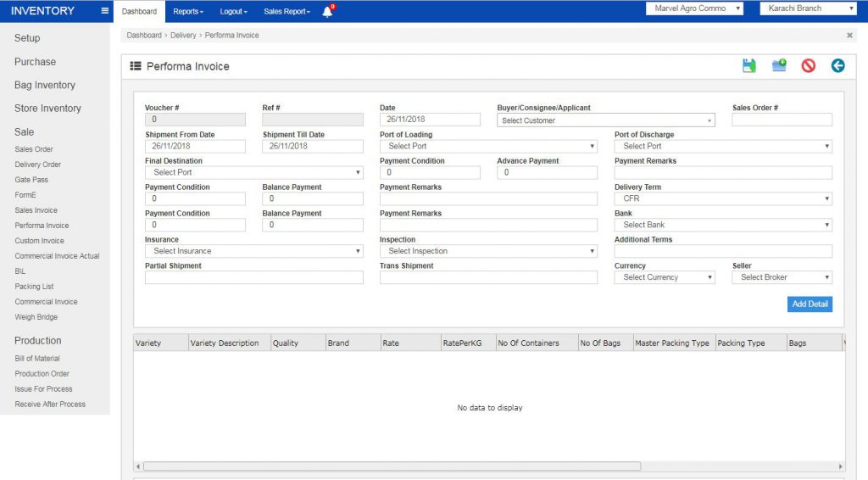
Task: Go to Sales Order in the sidebar
Action: [x=34, y=149]
